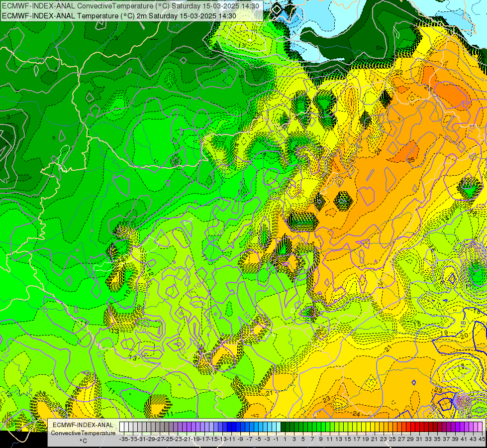Select the pink swatch at legend's right end
This screenshot has width=487, height=448.
[480, 427]
